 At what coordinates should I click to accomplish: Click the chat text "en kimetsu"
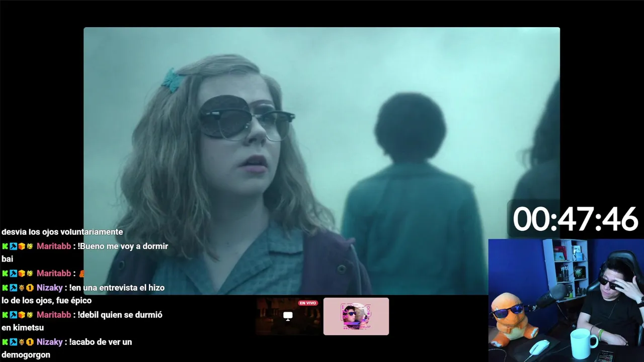coord(23,328)
